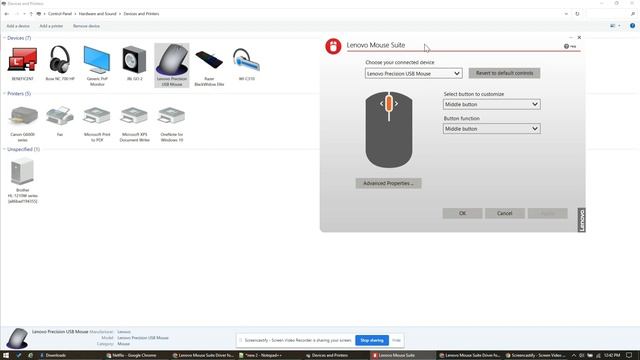The image size is (640, 360).
Task: Click Hide in the Screencastify sharing bar
Action: coord(396,340)
